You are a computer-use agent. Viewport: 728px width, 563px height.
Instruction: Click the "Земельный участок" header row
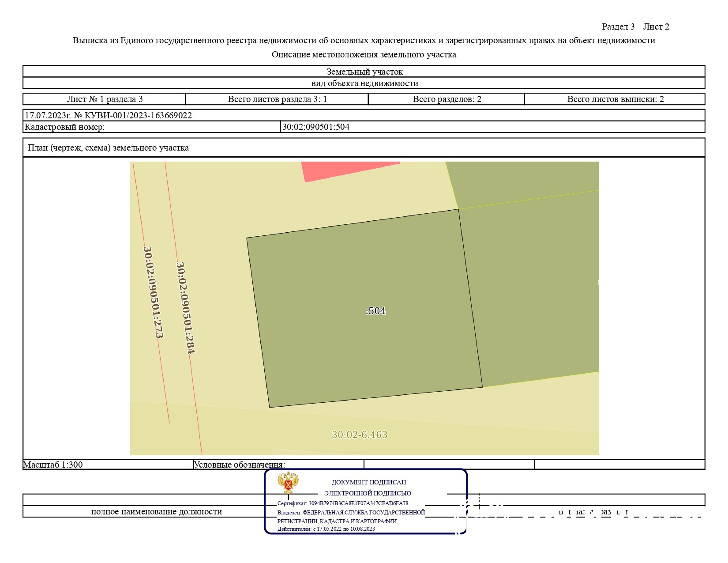pyautogui.click(x=364, y=72)
